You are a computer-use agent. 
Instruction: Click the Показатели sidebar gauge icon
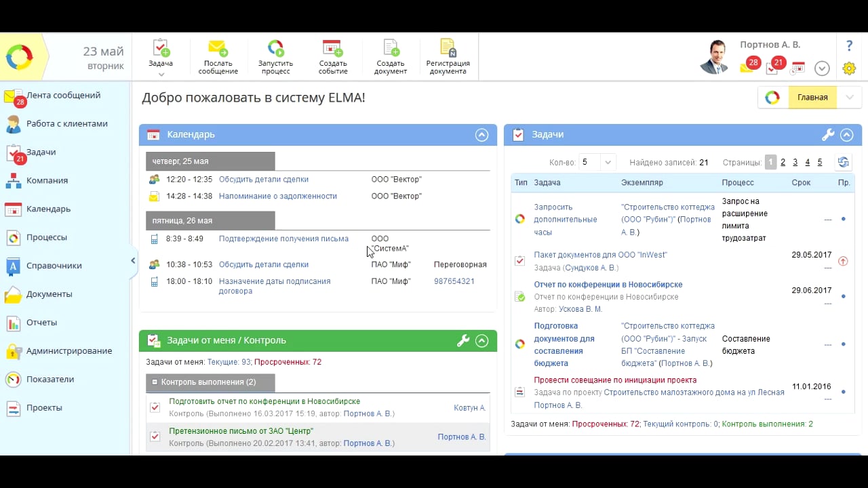13,380
